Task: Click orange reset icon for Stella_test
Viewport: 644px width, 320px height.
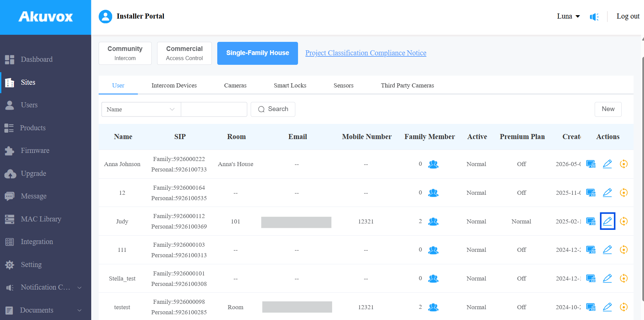Action: point(624,278)
